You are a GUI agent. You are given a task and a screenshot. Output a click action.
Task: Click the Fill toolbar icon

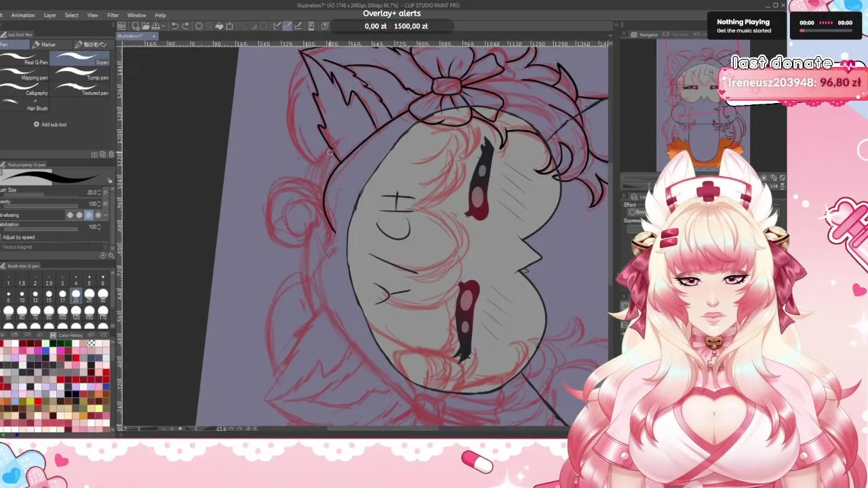pyautogui.click(x=220, y=26)
